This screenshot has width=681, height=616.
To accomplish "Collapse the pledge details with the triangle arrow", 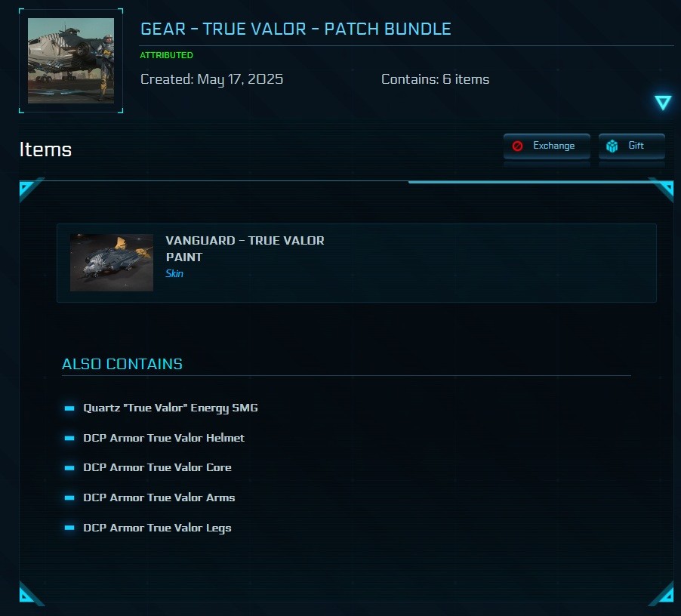I will pos(663,103).
